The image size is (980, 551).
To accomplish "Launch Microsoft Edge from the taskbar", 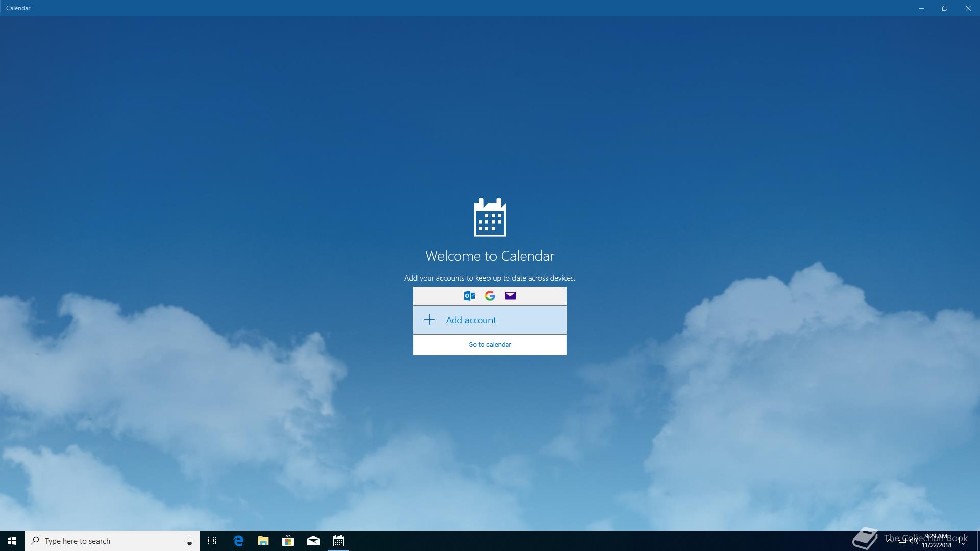I will point(238,541).
